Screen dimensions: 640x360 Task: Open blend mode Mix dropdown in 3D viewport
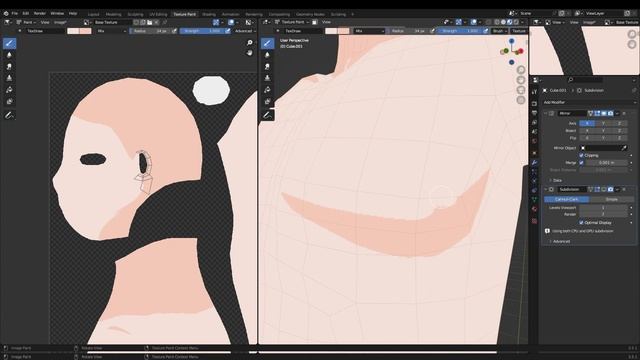369,31
